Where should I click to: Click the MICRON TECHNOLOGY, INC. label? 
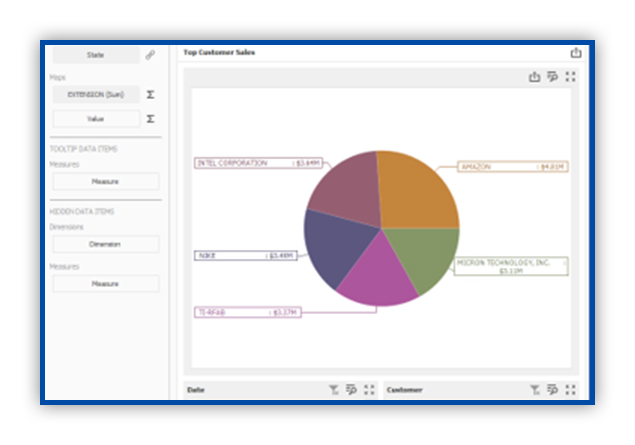[511, 266]
